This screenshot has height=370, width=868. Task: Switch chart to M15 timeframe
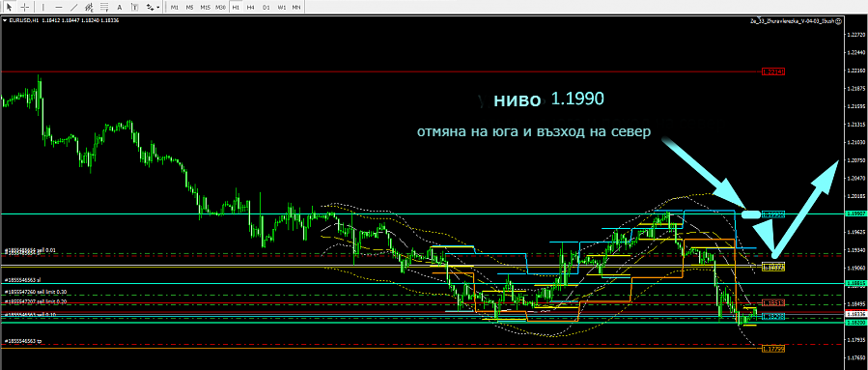click(205, 7)
